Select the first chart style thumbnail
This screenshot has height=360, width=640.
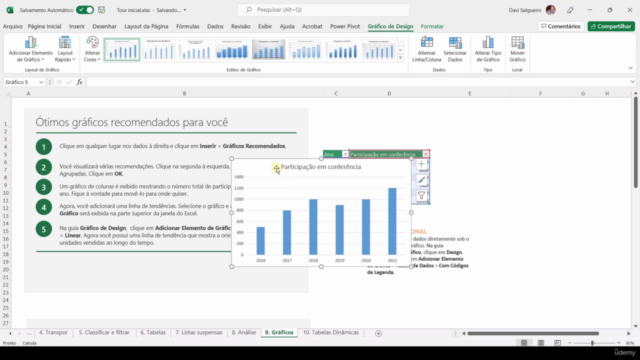tap(122, 50)
